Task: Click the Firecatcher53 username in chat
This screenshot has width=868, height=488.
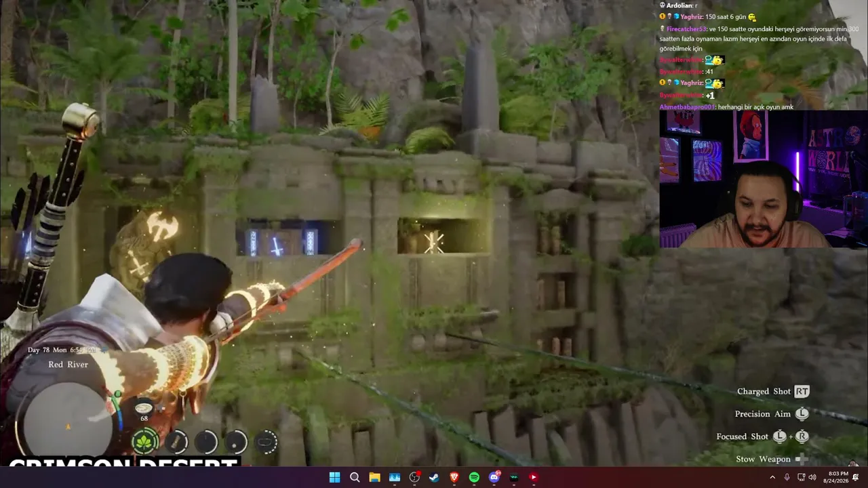Action: (687, 29)
